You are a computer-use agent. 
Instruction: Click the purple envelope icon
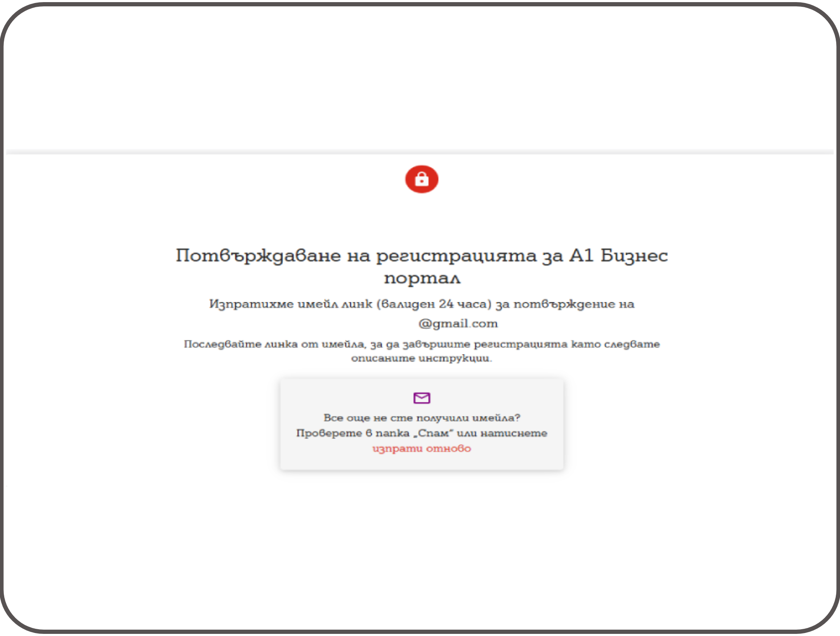421,398
